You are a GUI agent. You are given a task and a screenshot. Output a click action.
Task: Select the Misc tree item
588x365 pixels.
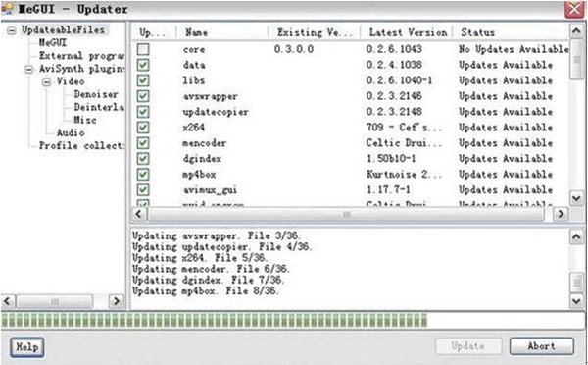[x=85, y=120]
